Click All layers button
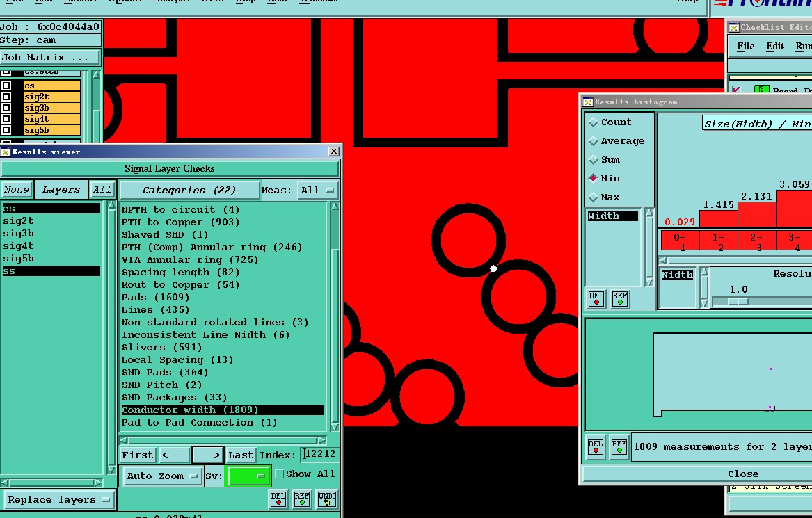The height and width of the screenshot is (518, 812). [x=102, y=190]
